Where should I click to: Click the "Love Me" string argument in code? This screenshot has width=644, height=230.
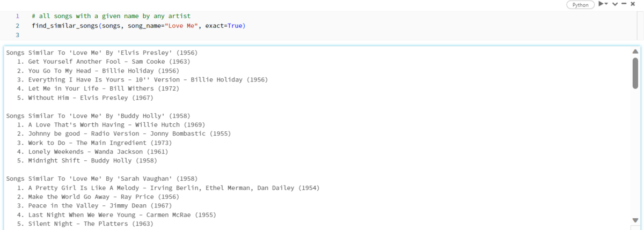182,26
